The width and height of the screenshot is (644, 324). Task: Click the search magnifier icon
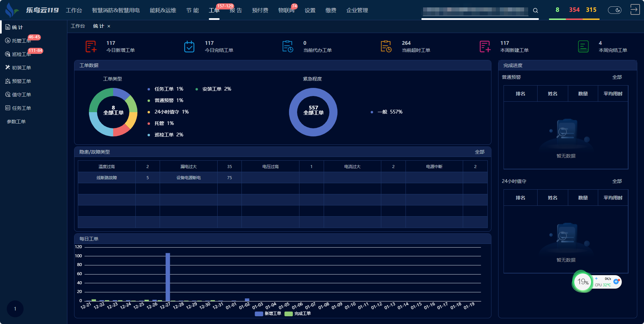[x=535, y=10]
